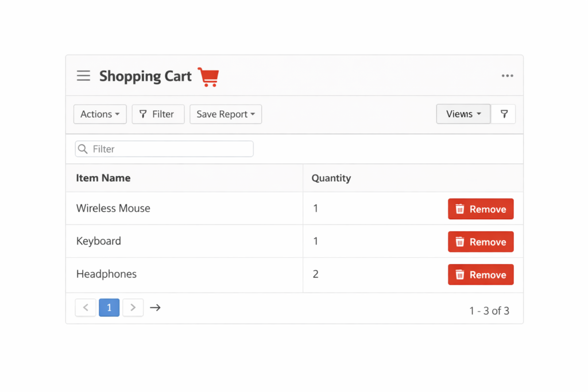Sort by Quantity column header
The image size is (588, 392).
(x=331, y=178)
